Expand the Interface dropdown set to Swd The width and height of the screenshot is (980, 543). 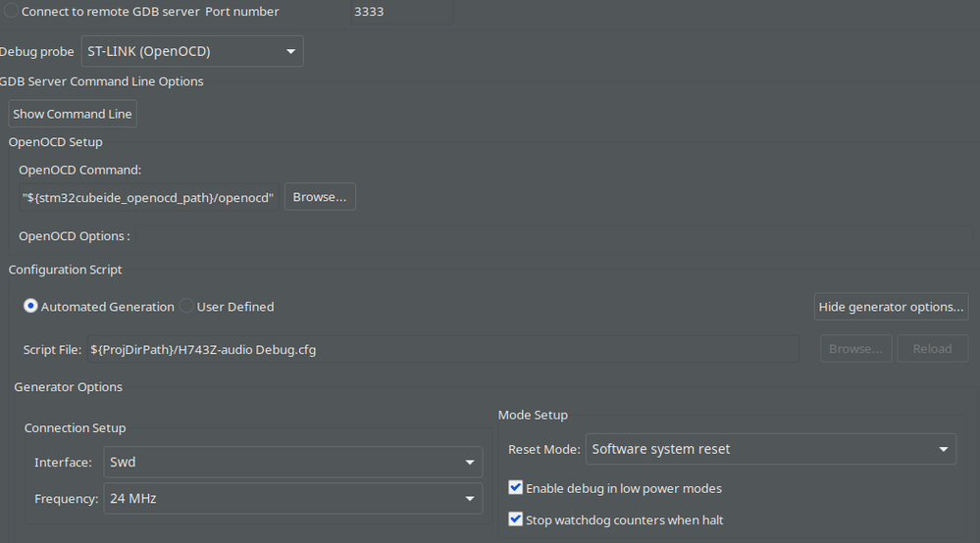292,463
